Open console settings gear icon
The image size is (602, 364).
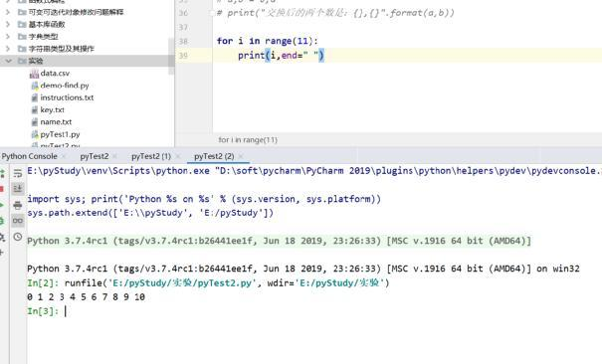2,237
